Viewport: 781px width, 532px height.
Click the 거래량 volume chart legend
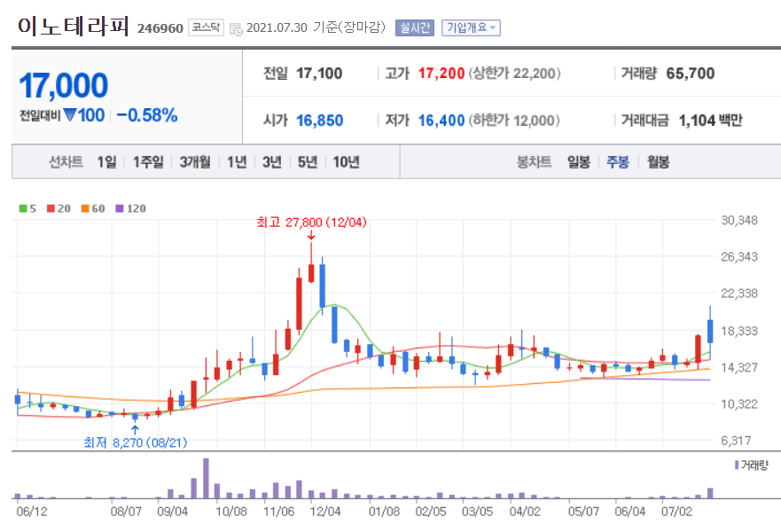752,465
